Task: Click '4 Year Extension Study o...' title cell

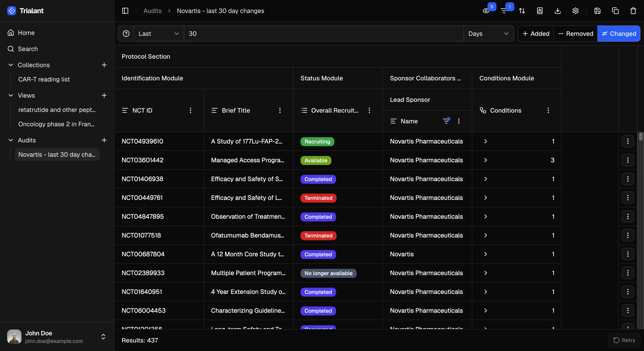Action: click(x=248, y=292)
